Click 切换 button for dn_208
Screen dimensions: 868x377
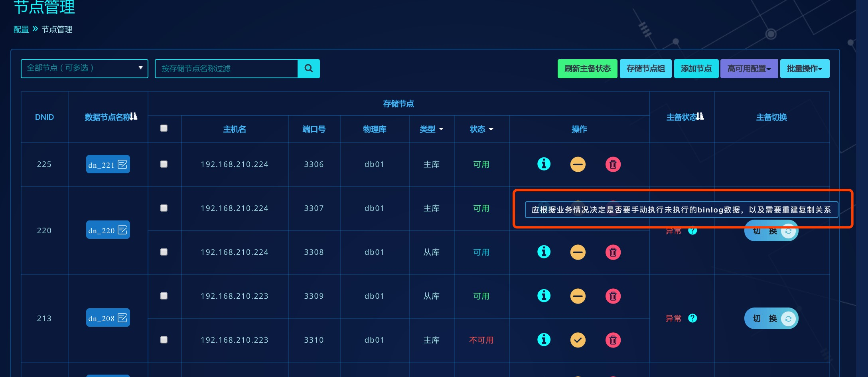point(771,318)
